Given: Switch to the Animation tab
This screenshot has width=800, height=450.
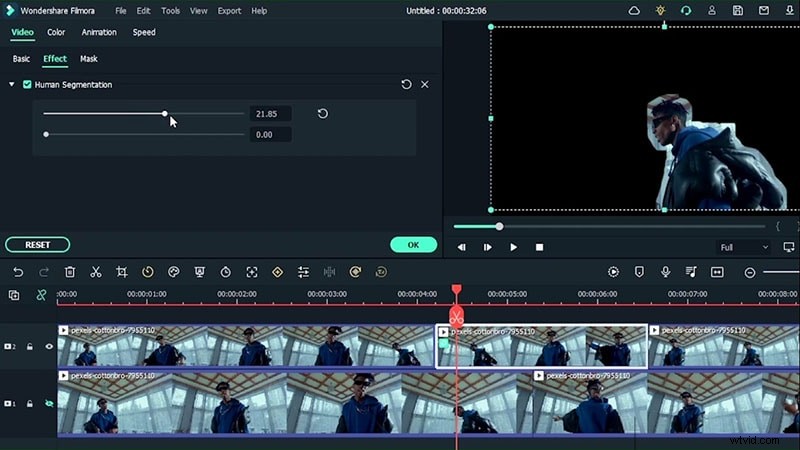Looking at the screenshot, I should click(99, 32).
